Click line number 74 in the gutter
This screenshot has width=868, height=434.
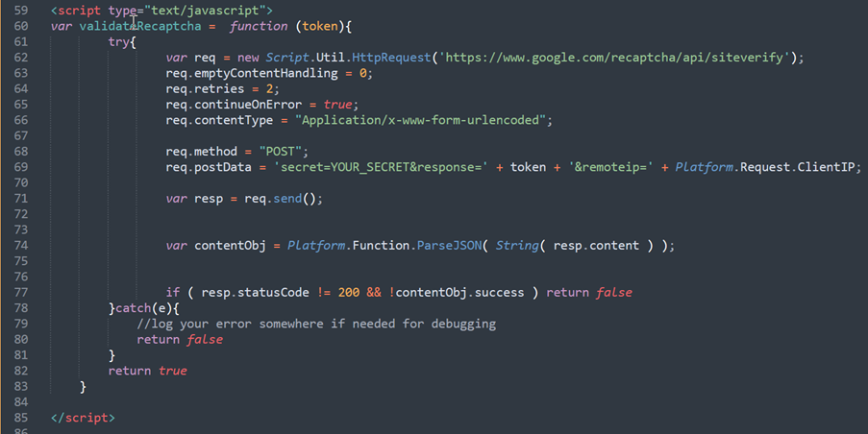click(x=21, y=246)
